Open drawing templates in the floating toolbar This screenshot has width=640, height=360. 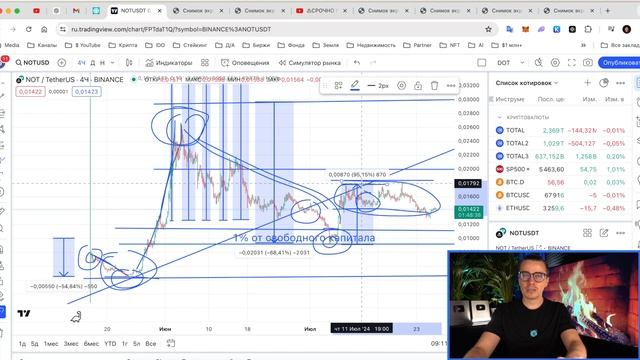point(338,85)
